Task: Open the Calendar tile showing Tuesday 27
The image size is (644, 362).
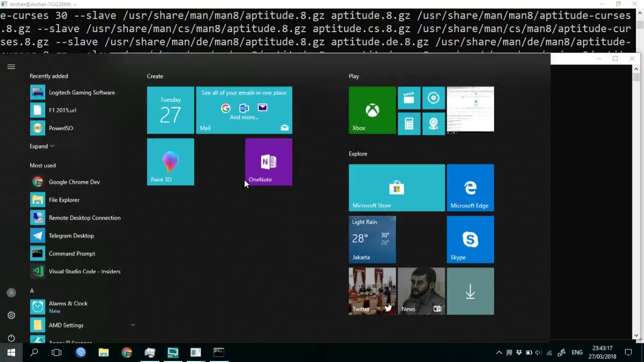Action: pyautogui.click(x=171, y=110)
